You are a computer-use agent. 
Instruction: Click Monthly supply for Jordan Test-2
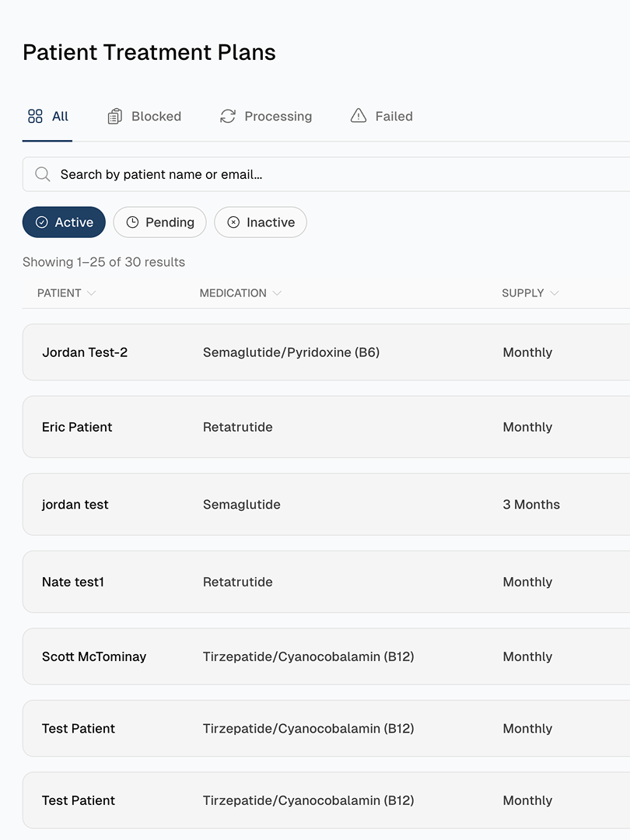tap(527, 352)
